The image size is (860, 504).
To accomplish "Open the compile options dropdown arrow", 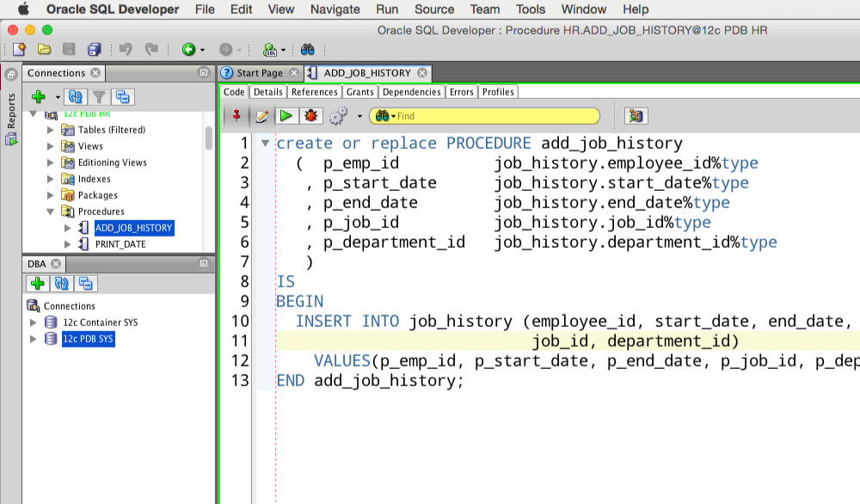I will tap(359, 116).
